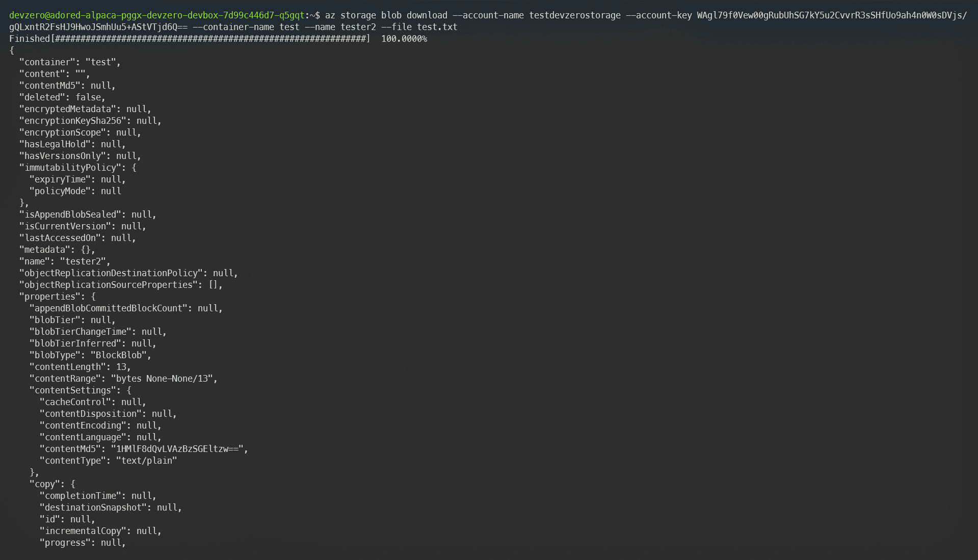The image size is (978, 560).
Task: Click the Finished hash progress bar
Action: click(x=210, y=39)
